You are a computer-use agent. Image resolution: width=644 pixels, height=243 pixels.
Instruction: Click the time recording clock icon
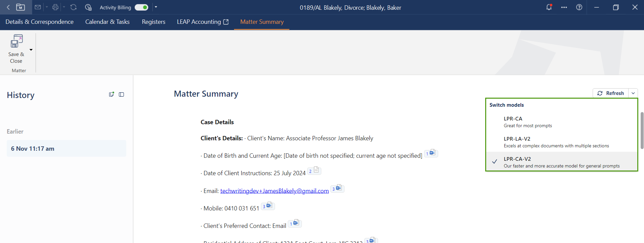pyautogui.click(x=88, y=7)
